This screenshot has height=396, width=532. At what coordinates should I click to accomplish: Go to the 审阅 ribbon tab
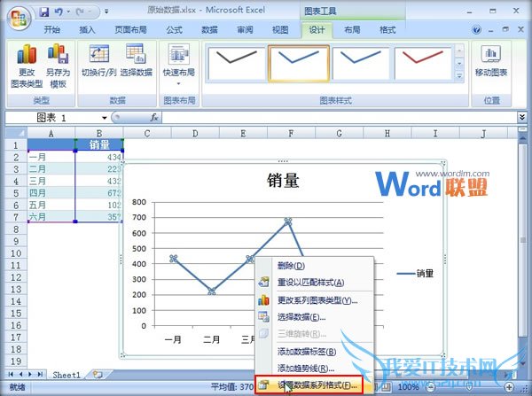pos(245,30)
